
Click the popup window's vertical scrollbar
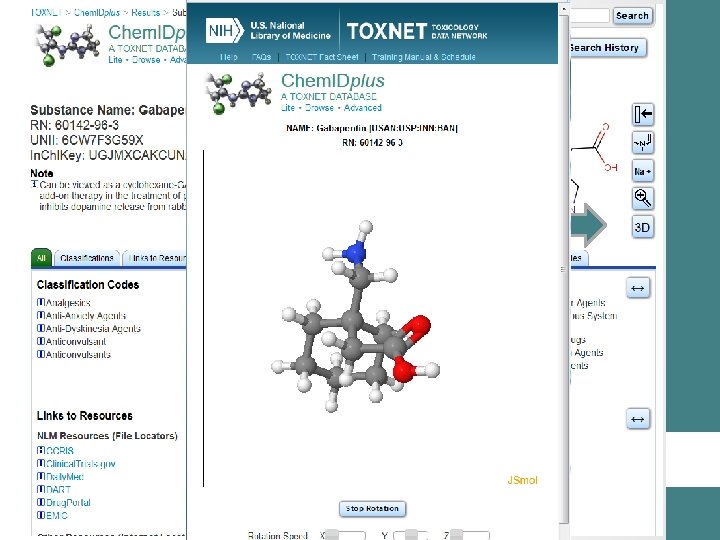(564, 270)
